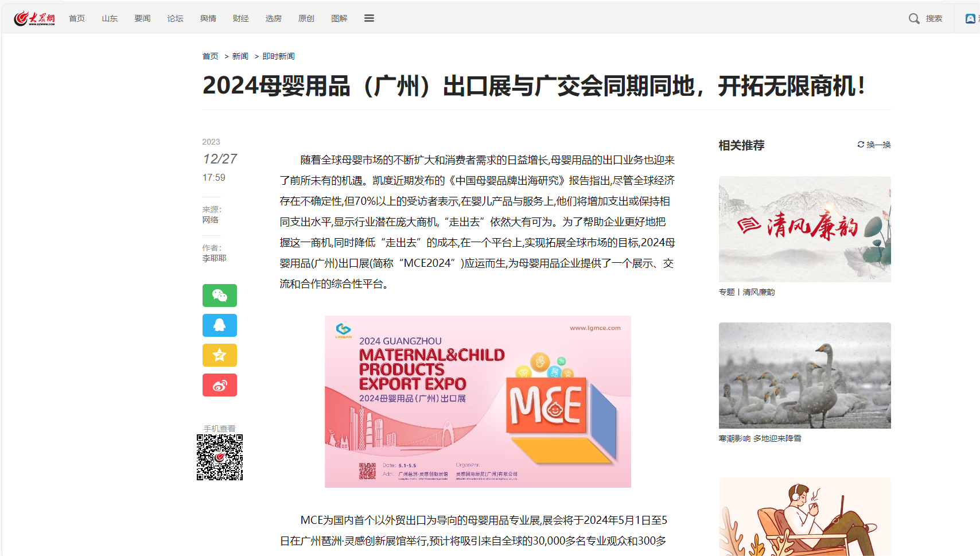Share to QZone yellow star icon

coord(220,355)
